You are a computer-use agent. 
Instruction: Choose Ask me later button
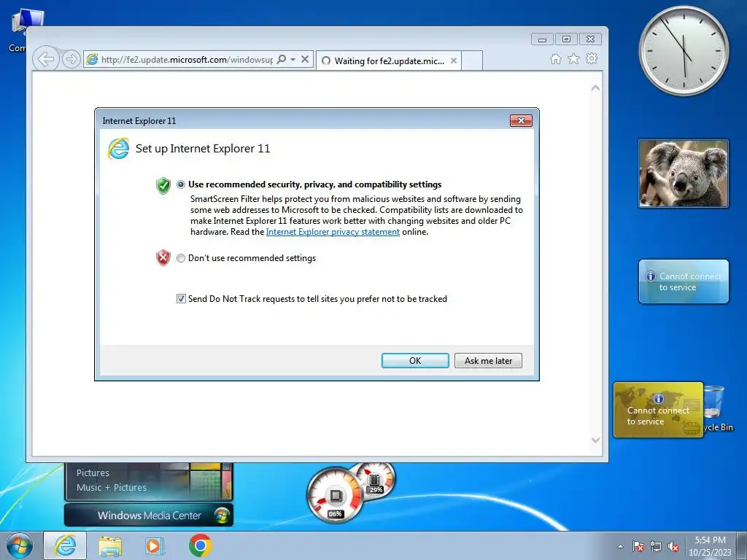tap(488, 360)
